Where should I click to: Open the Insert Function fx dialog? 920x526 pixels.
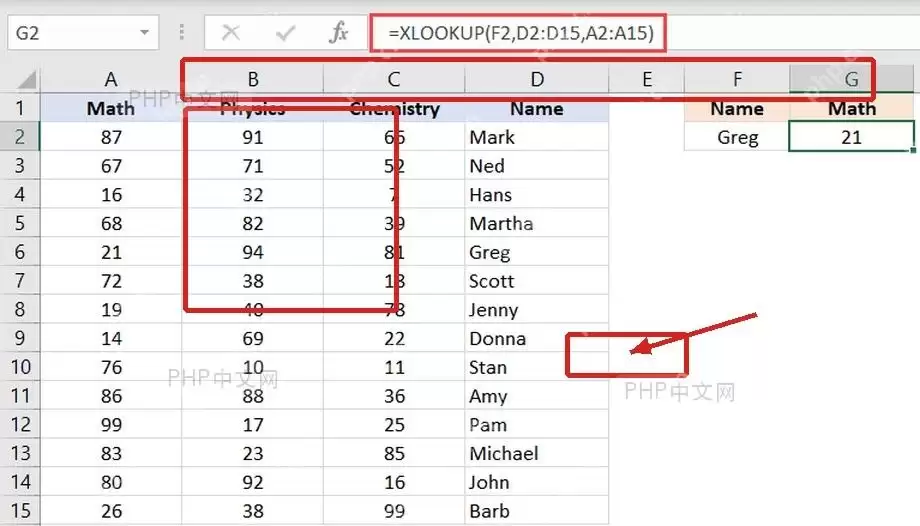pyautogui.click(x=339, y=33)
